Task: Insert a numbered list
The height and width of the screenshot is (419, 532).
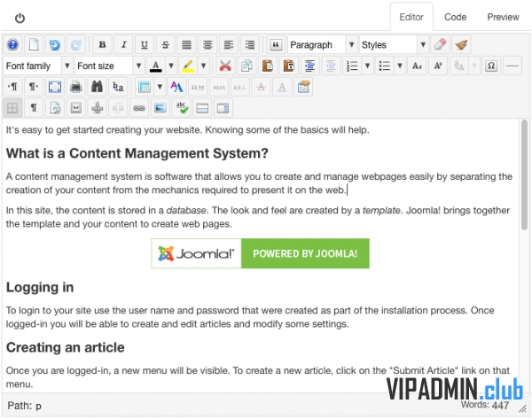Action: [x=352, y=66]
